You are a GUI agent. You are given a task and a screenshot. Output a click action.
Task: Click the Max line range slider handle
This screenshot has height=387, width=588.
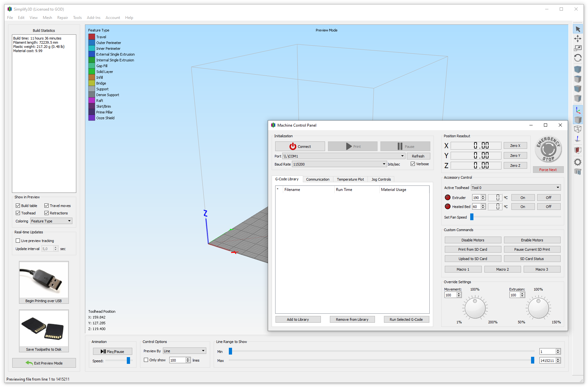click(x=533, y=360)
